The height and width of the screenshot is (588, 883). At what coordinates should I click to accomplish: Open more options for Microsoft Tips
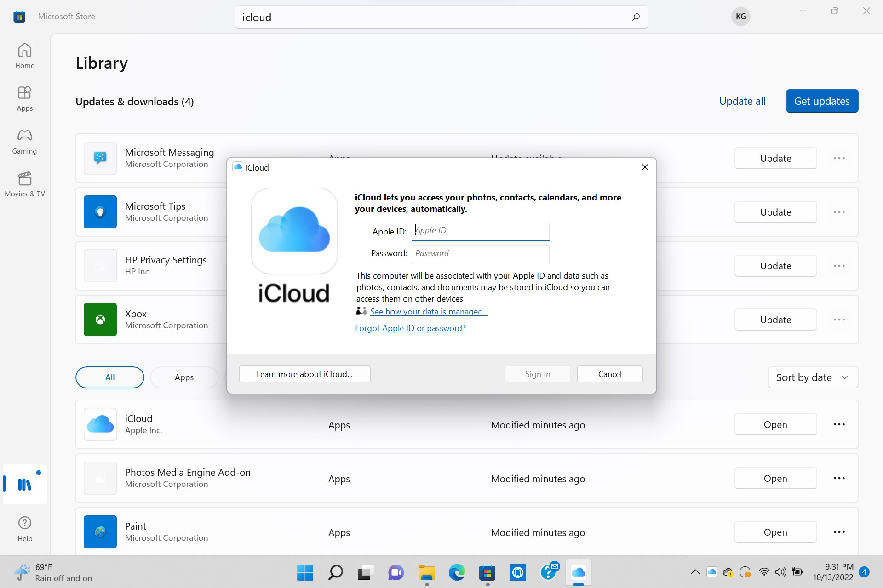click(x=839, y=212)
